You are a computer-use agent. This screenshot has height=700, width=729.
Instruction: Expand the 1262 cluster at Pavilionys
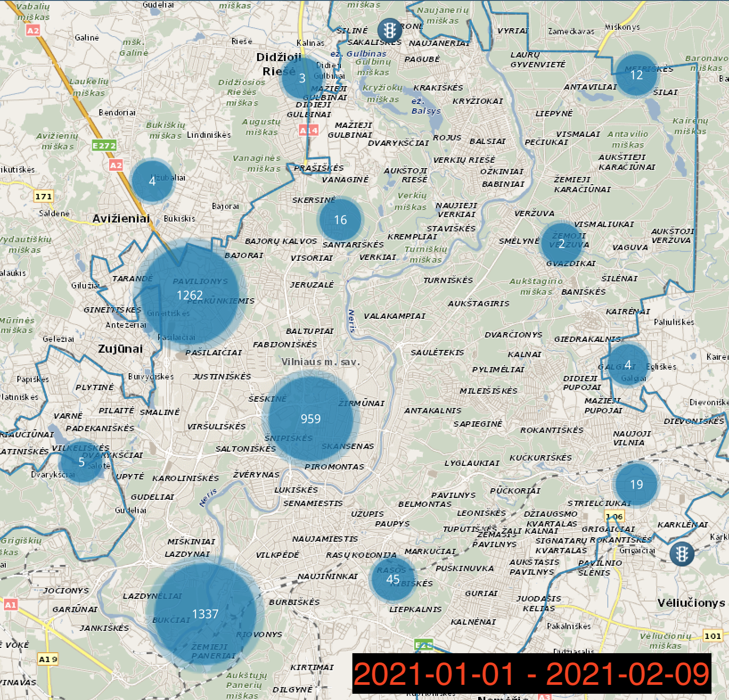click(190, 295)
